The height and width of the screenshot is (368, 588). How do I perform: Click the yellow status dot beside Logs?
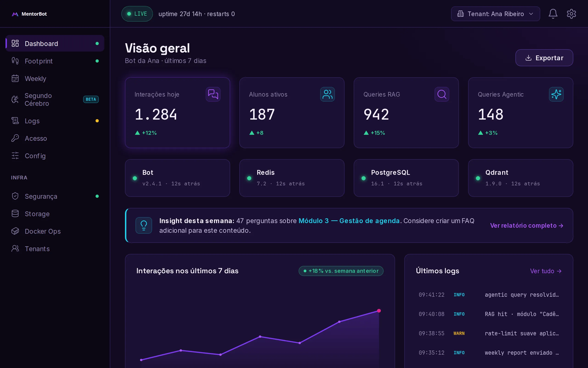tap(97, 121)
